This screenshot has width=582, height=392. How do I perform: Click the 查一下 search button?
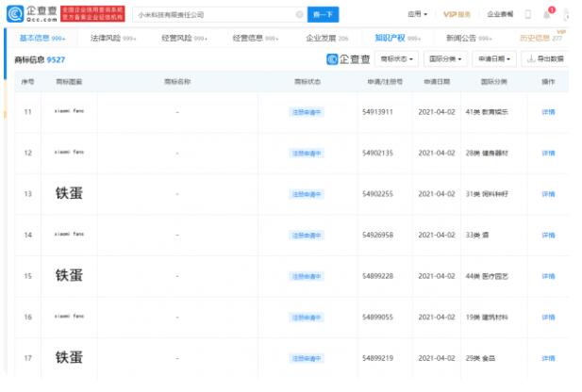tap(324, 15)
